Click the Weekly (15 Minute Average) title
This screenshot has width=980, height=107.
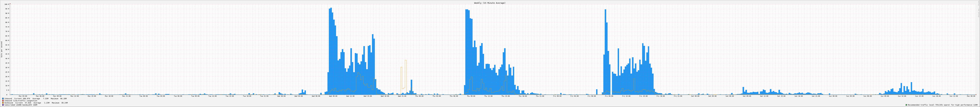(x=490, y=3)
